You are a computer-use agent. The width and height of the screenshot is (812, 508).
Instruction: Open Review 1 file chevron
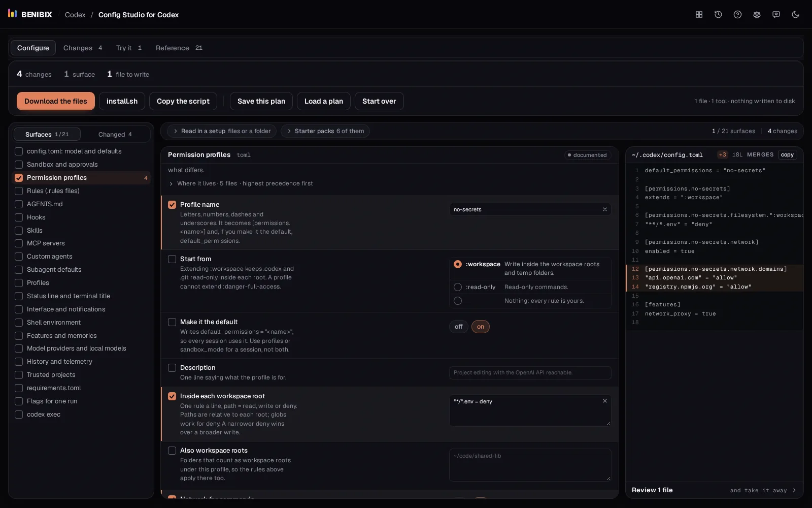[x=794, y=490]
